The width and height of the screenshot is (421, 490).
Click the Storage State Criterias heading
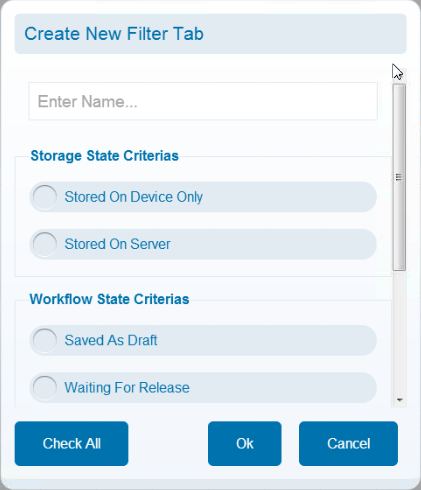(x=104, y=156)
